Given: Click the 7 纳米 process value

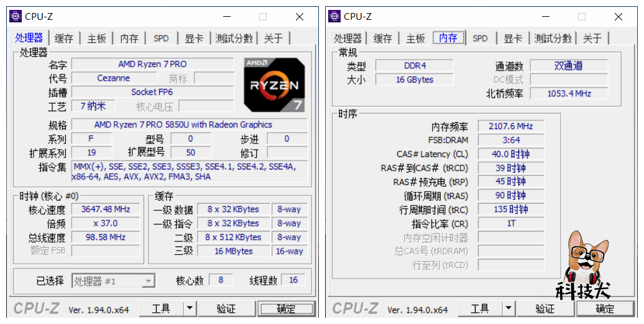Looking at the screenshot, I should click(x=93, y=106).
